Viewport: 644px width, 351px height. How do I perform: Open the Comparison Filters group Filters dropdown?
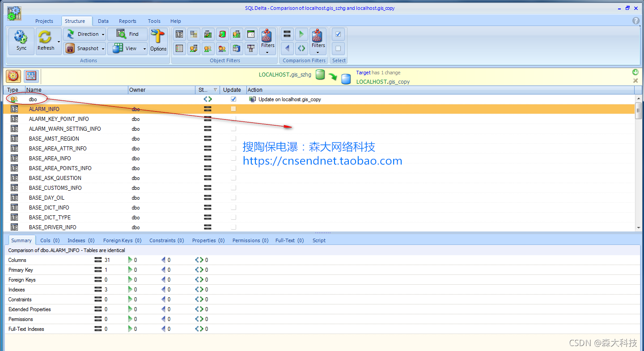(x=318, y=52)
